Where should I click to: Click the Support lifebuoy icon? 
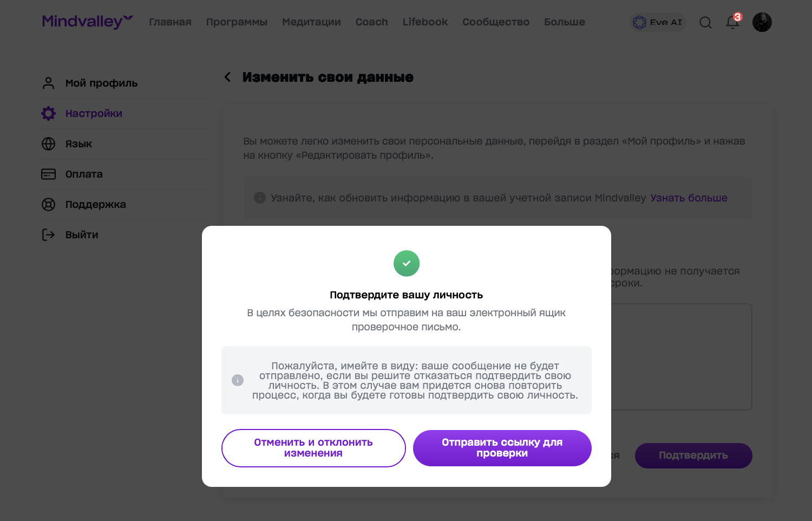(49, 204)
